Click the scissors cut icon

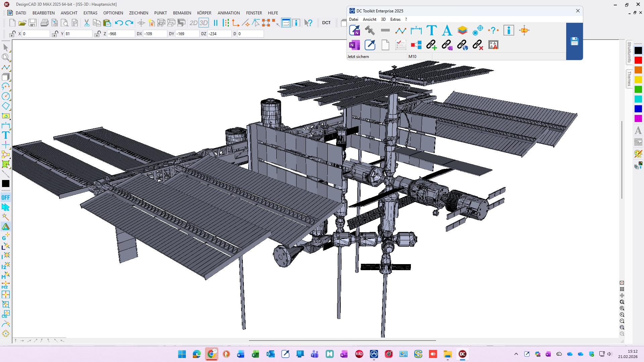(x=87, y=23)
